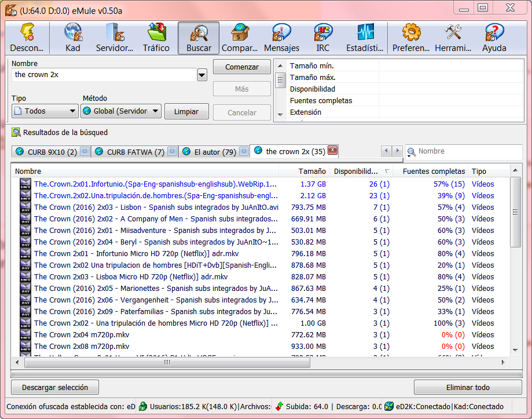This screenshot has width=532, height=419.
Task: Close the 'CURB FATWA' search tab
Action: click(x=172, y=152)
